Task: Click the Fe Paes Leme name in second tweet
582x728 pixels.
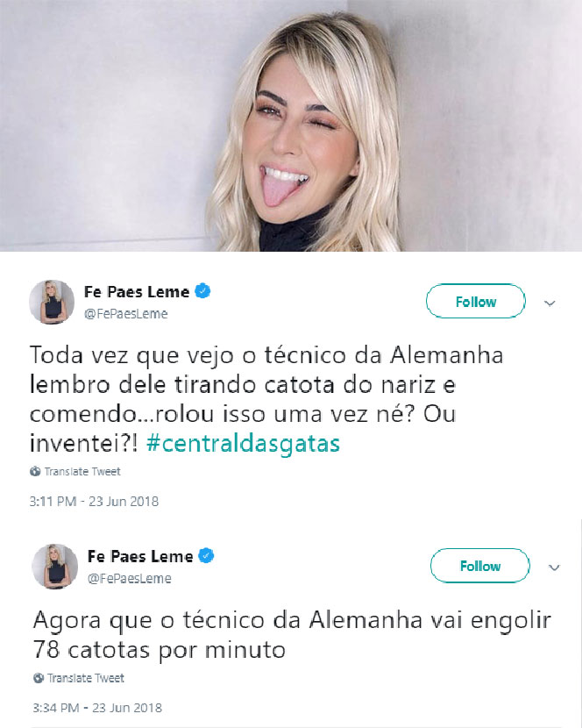Action: tap(140, 556)
